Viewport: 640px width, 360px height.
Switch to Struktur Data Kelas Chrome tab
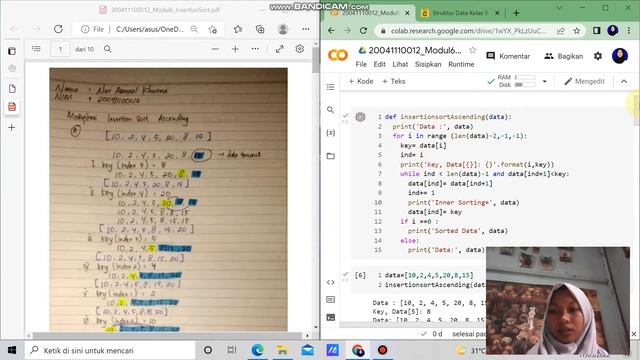point(460,13)
